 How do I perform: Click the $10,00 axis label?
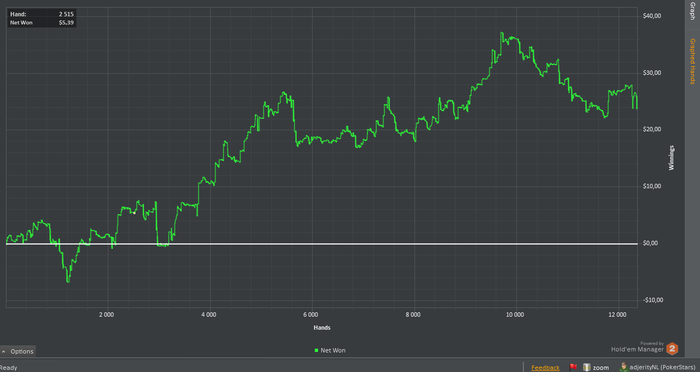pos(652,186)
